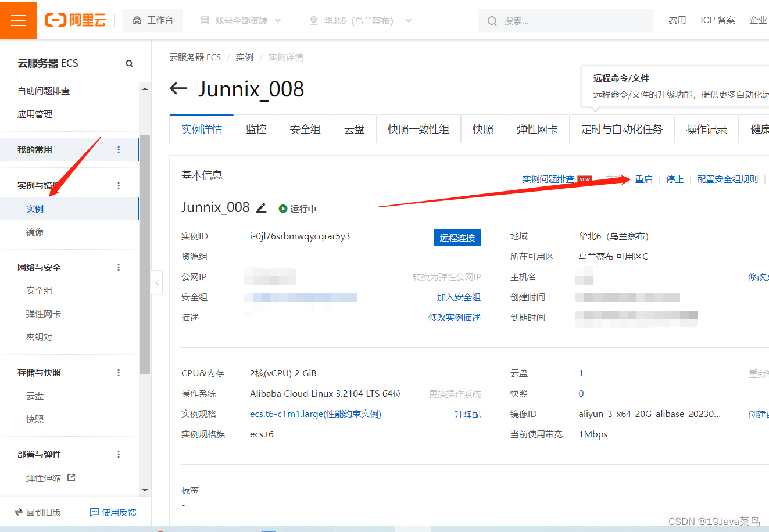Screen dimensions: 769x532
Task: Open more options beside 网络与安全
Action: 119,267
